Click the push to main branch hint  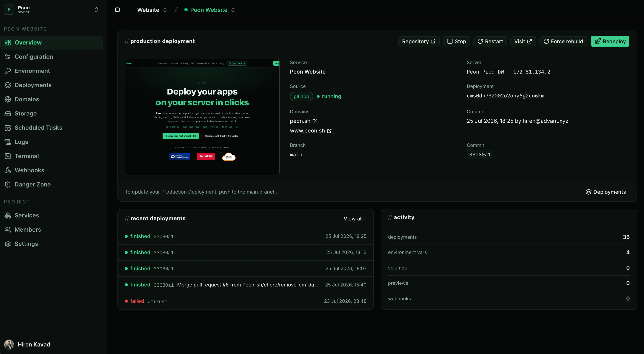(x=201, y=192)
